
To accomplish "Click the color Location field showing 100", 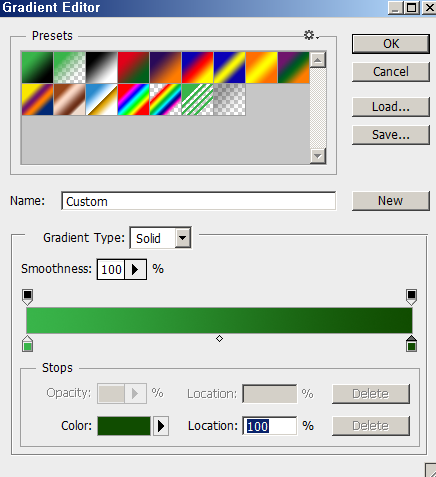I will 269,426.
